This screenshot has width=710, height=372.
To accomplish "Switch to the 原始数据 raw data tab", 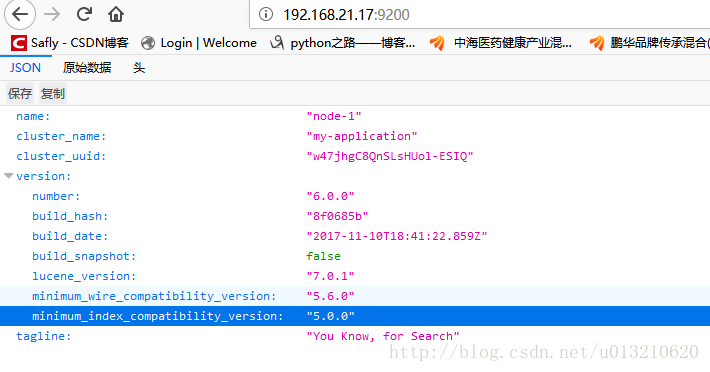I will [87, 68].
